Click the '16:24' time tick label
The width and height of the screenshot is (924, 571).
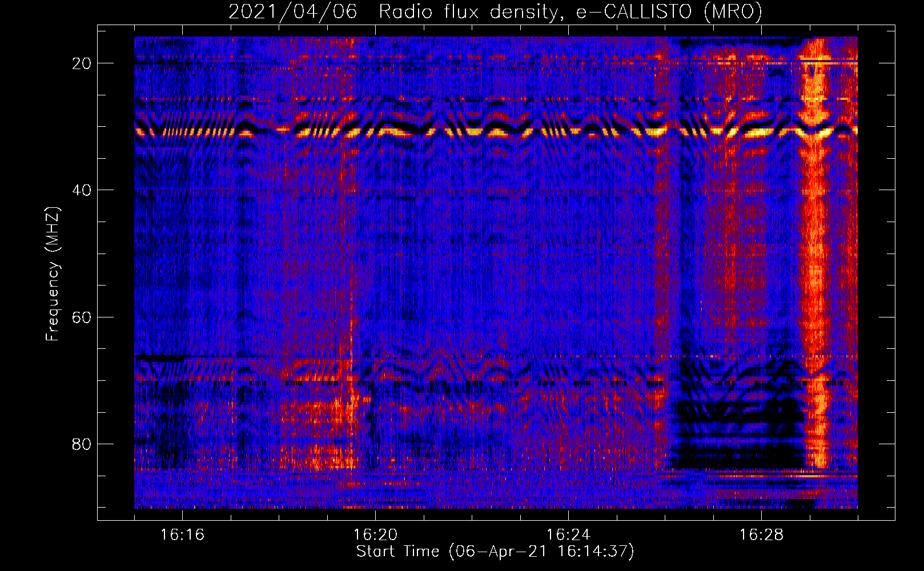pos(568,534)
